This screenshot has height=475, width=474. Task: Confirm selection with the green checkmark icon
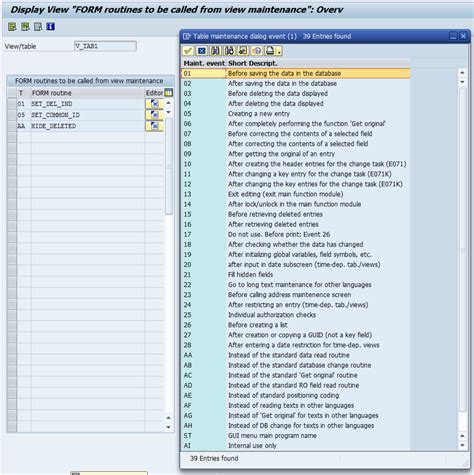coord(188,51)
